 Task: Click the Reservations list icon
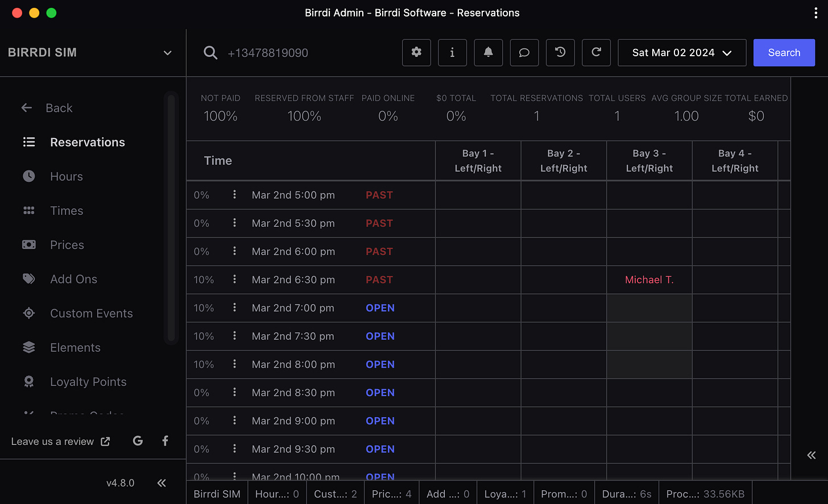[29, 142]
